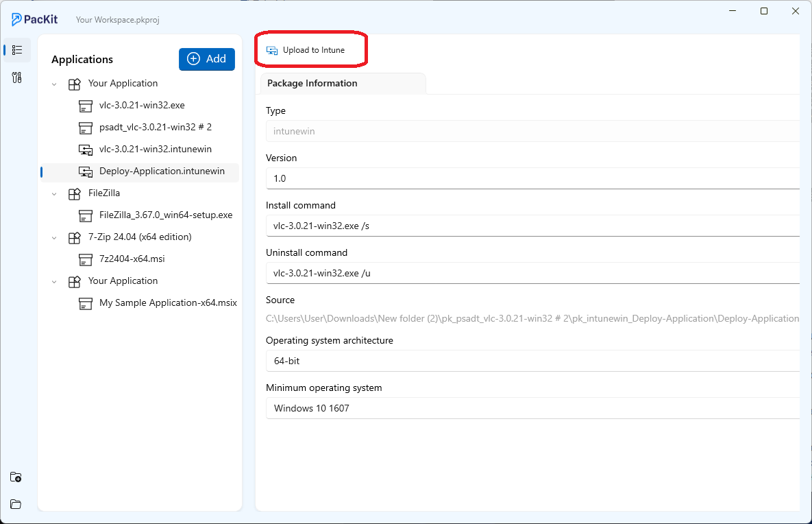Click the new project folder icon
This screenshot has width=812, height=524.
(16, 477)
